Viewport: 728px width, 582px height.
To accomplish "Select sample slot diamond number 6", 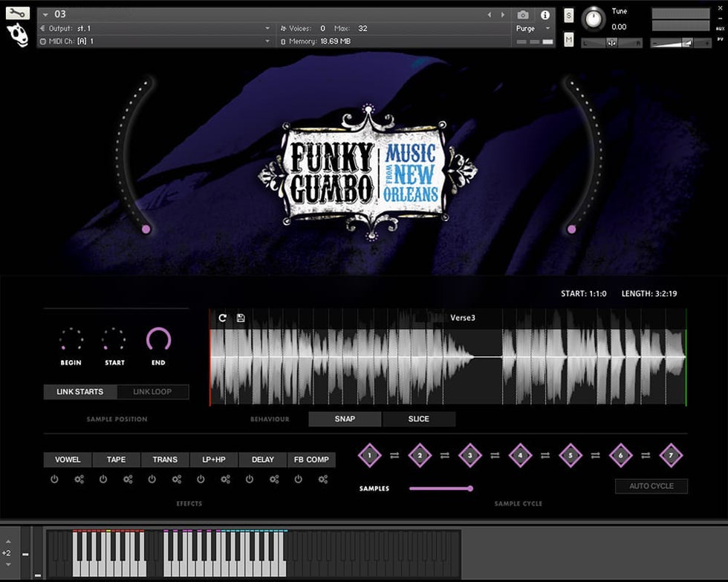I will coord(620,455).
